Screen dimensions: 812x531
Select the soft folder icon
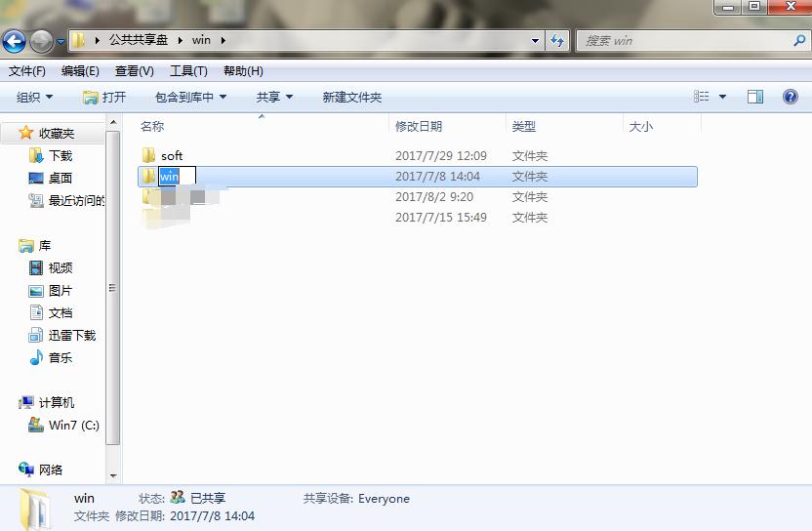[148, 155]
